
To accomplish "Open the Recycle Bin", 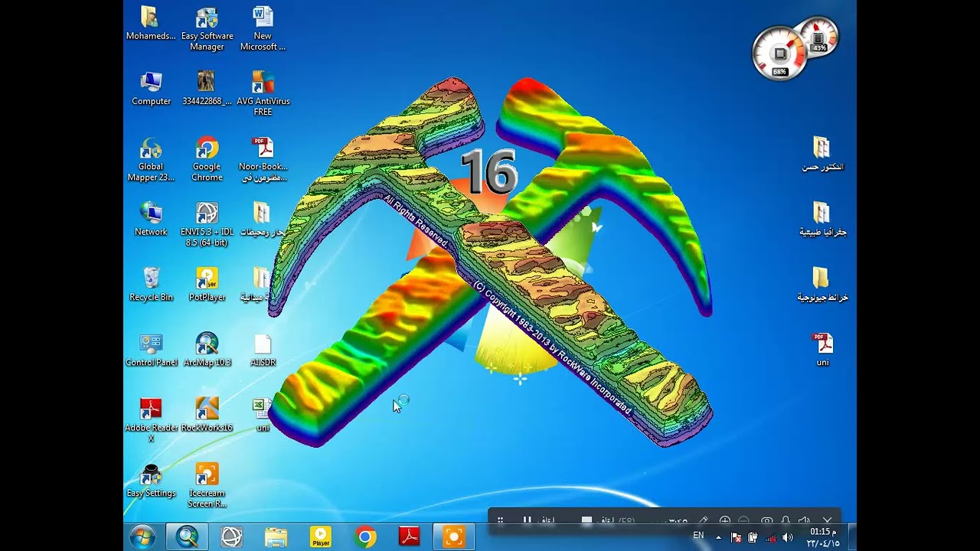I will tap(151, 284).
